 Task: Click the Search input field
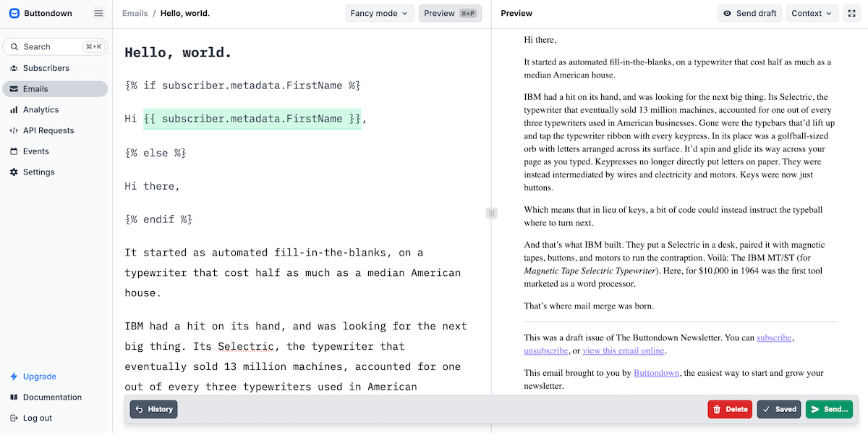point(55,47)
